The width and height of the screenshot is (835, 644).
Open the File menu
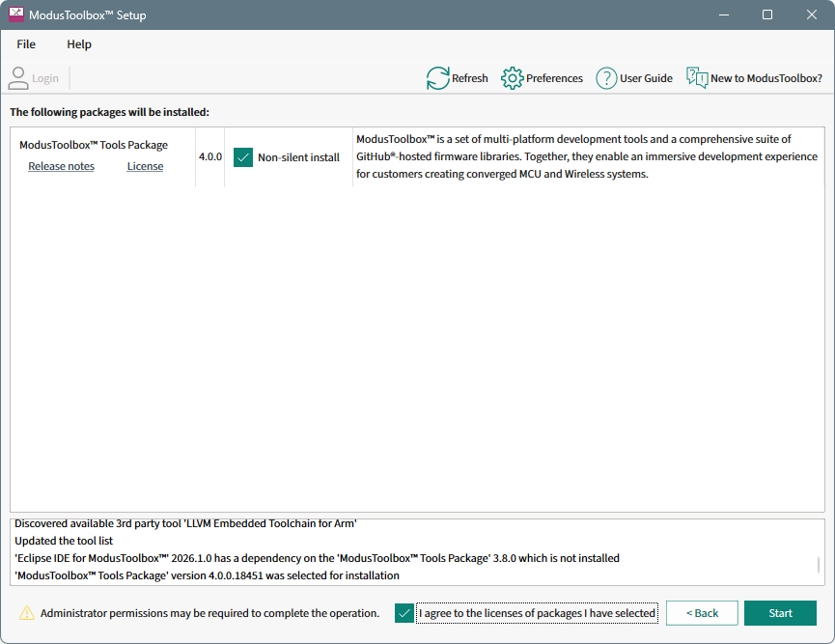coord(26,44)
